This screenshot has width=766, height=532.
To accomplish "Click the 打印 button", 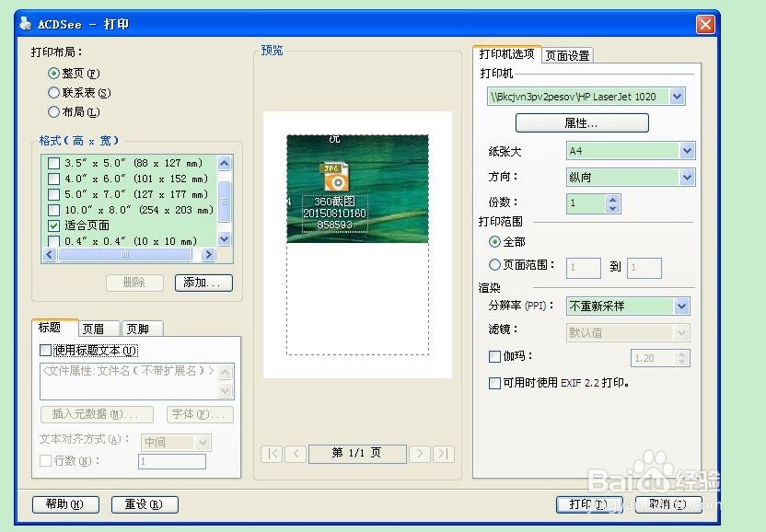I will click(589, 504).
